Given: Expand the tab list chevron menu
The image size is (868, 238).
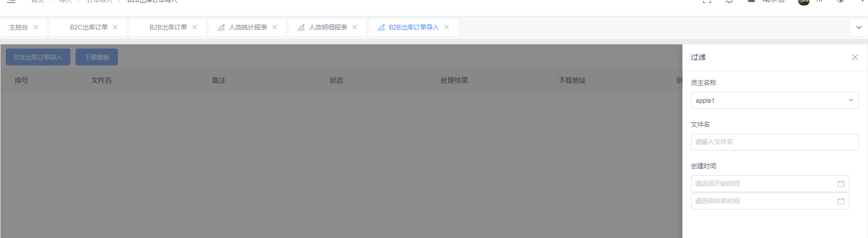Looking at the screenshot, I should click(x=858, y=27).
